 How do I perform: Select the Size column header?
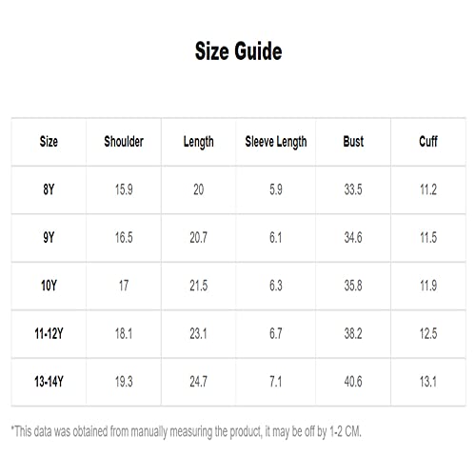(x=49, y=142)
